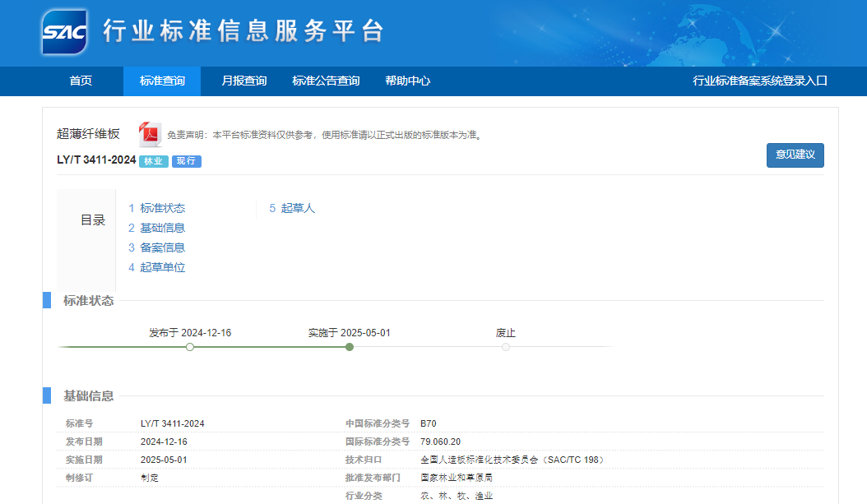Viewport: 867px width, 504px height.
Task: Click the 发布于 2024-12-16 timeline marker
Action: [190, 347]
